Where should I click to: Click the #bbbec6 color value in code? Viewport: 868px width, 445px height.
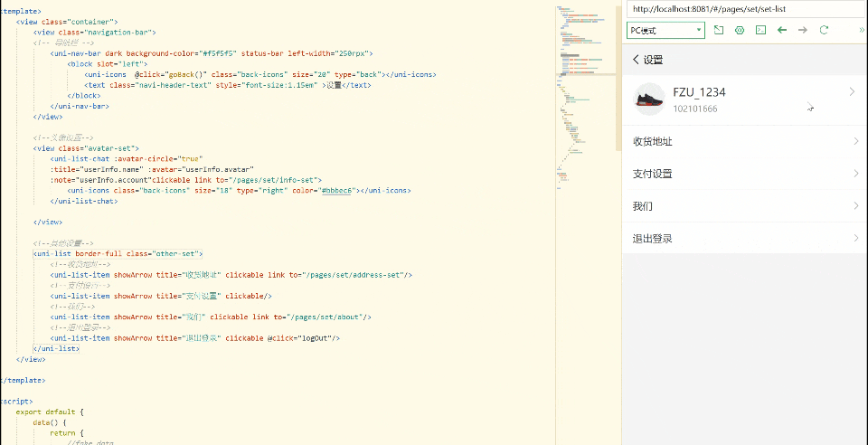click(337, 191)
